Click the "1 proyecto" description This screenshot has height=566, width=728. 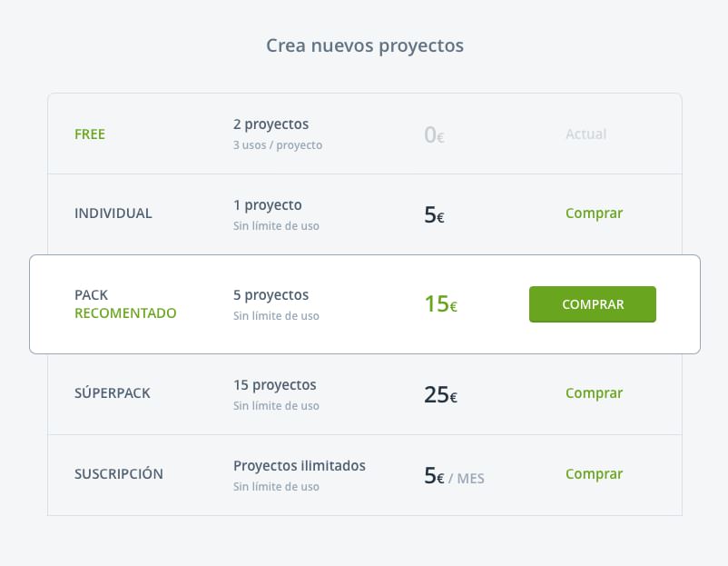[267, 204]
